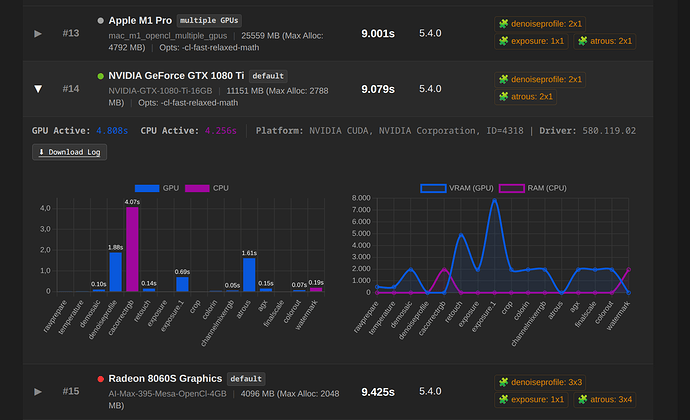Click the 'exposure: 1x1' tag in row #13
Viewport: 690px width, 420px height.
click(x=530, y=41)
